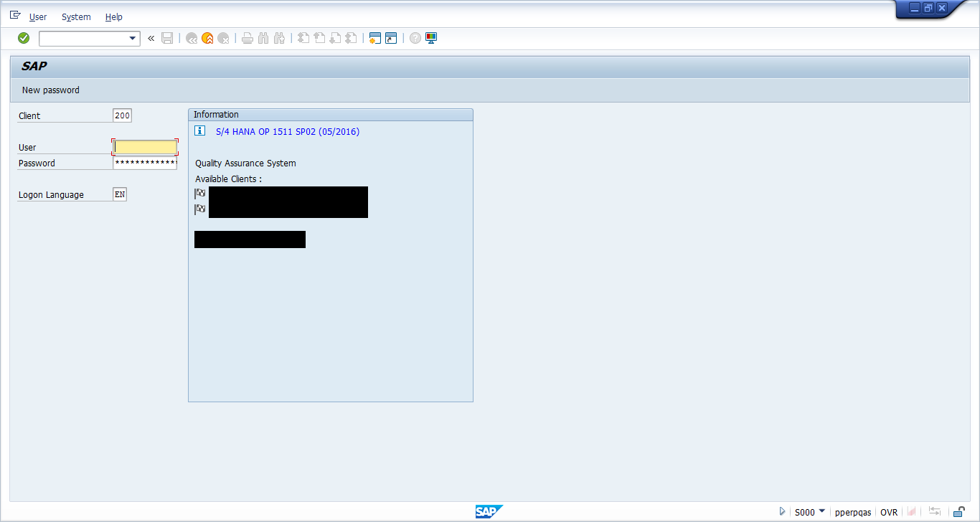
Task: Click the Help question mark icon
Action: [x=415, y=38]
